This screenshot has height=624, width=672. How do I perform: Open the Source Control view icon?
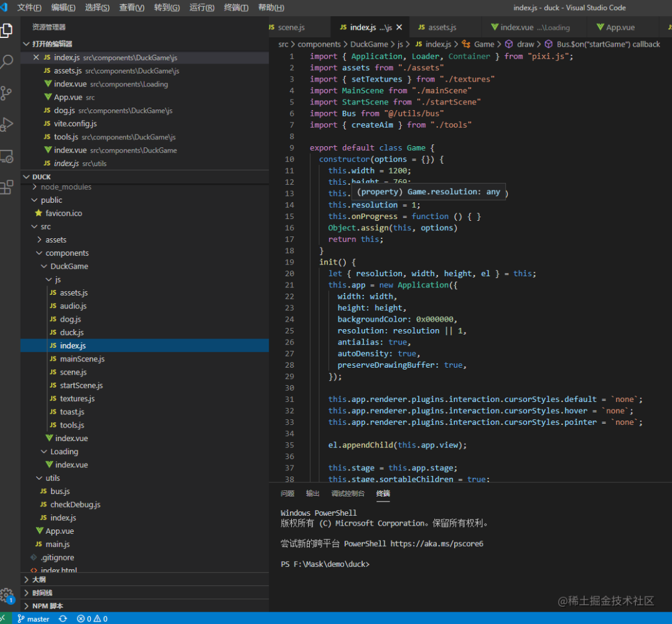7,93
